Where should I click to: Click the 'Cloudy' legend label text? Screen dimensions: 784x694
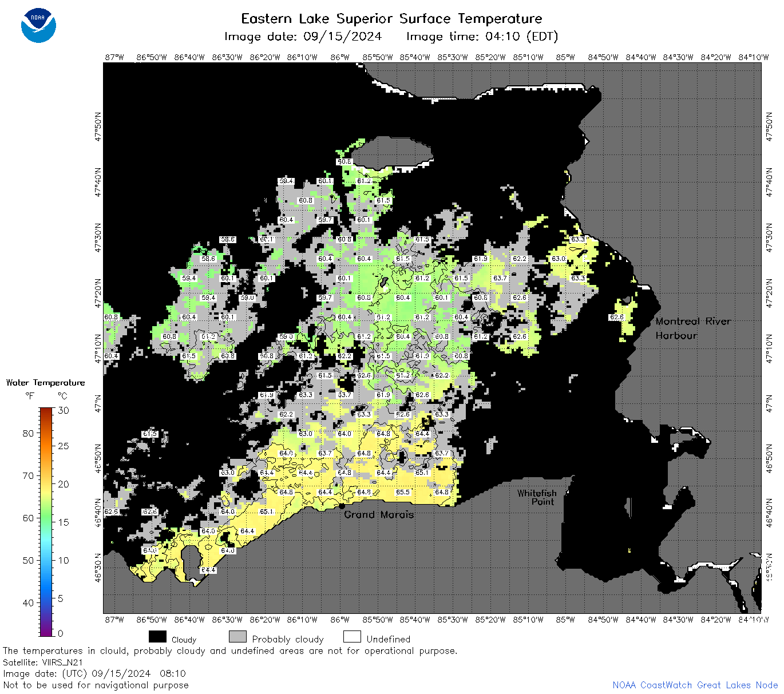(184, 640)
